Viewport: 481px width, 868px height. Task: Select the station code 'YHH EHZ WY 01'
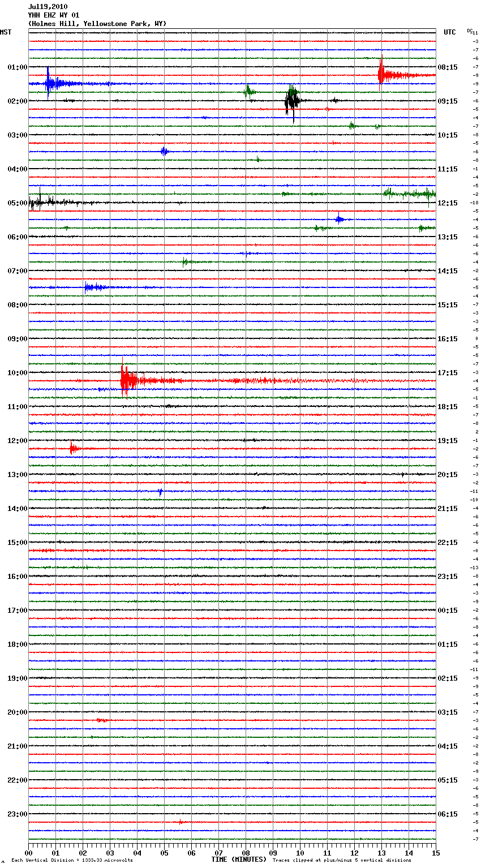point(54,15)
